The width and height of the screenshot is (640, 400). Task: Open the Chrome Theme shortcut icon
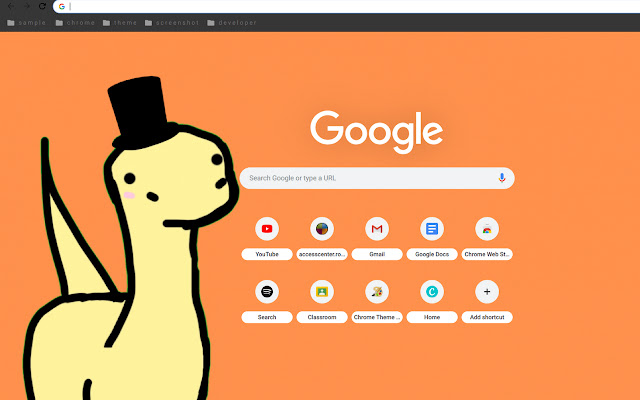(377, 291)
